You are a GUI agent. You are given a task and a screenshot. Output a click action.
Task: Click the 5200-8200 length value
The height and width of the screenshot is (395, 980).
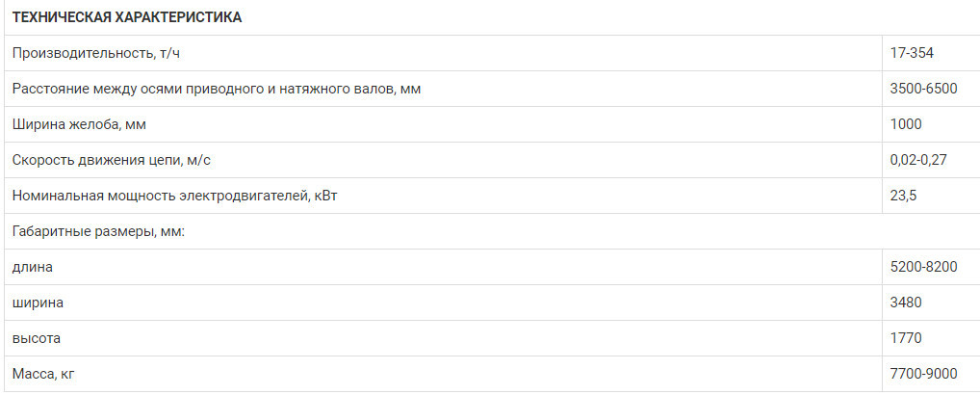[924, 267]
